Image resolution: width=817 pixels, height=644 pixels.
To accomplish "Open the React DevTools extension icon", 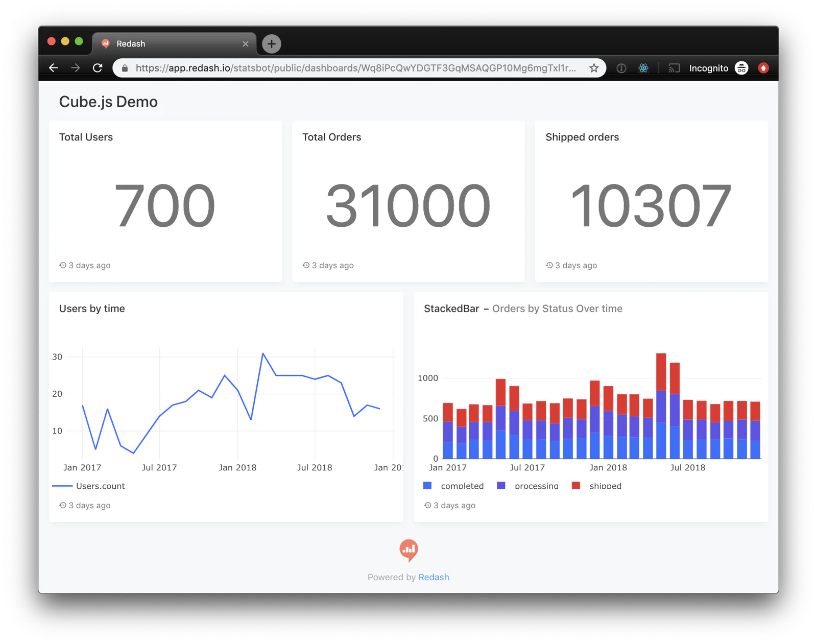I will (643, 67).
